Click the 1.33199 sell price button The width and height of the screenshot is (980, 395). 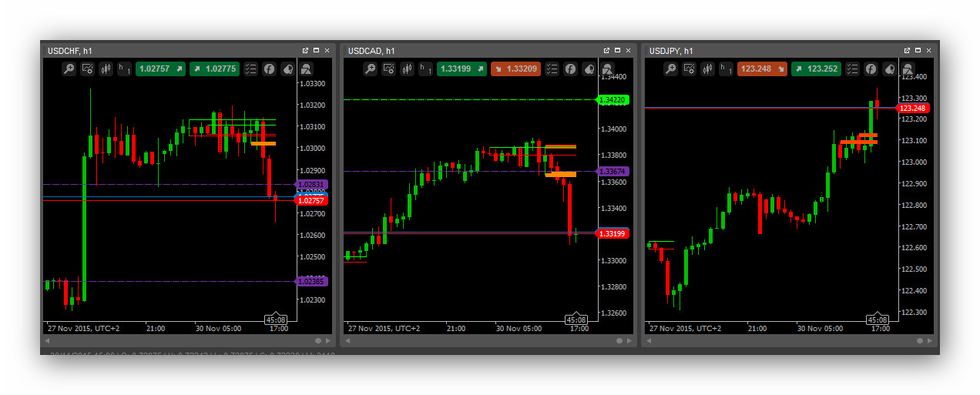(x=462, y=69)
